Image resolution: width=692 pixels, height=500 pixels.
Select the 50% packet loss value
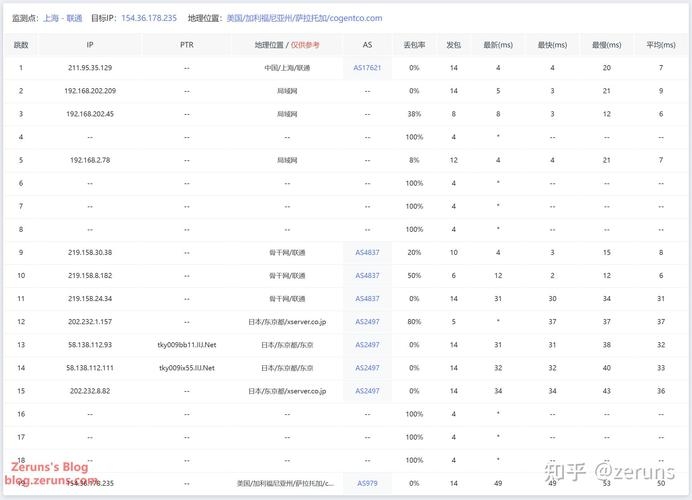coord(414,275)
